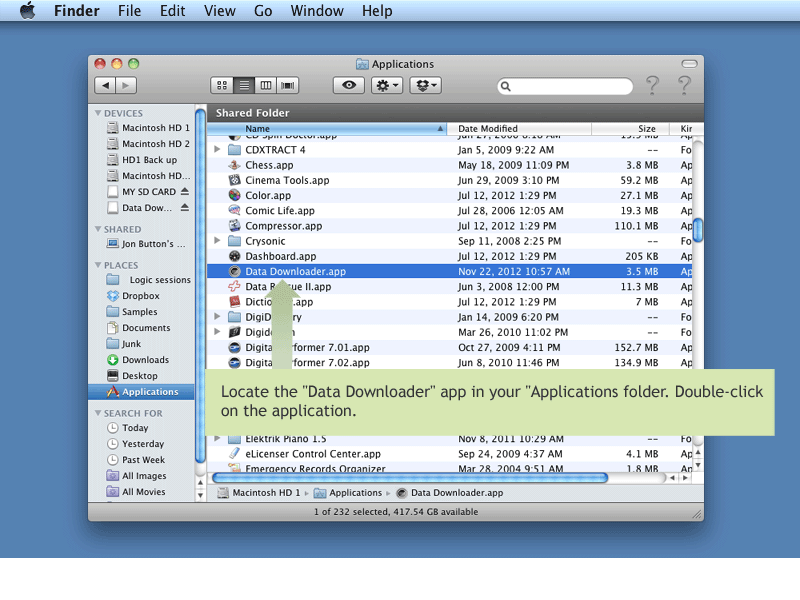The width and height of the screenshot is (800, 600).
Task: Eject the Data Dow... volume
Action: [x=185, y=207]
